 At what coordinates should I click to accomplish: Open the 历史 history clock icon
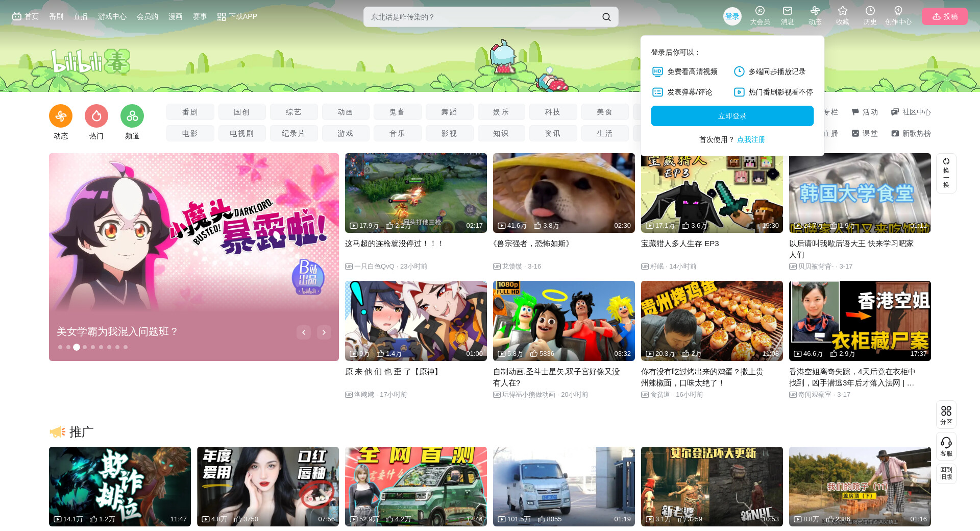point(870,16)
